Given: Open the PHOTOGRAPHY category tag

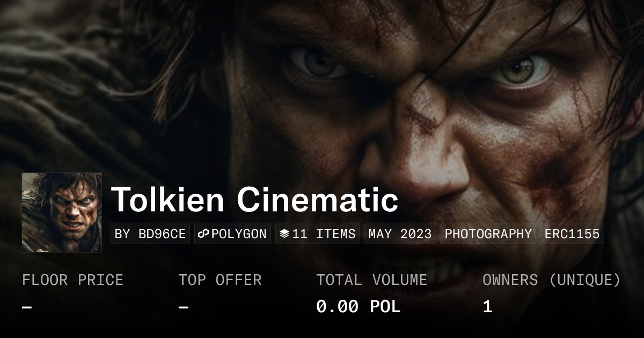Looking at the screenshot, I should coord(488,234).
